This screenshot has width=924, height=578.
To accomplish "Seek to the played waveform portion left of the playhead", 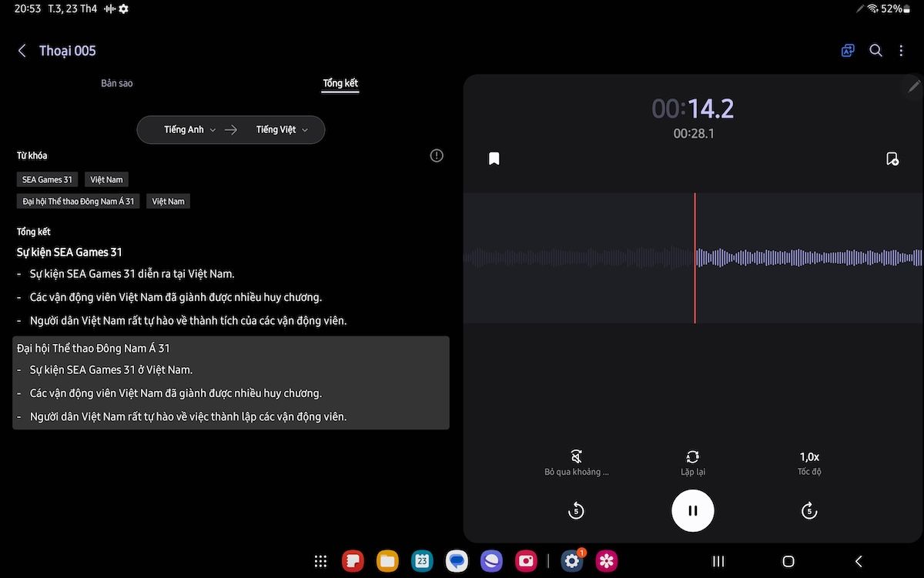I will (x=578, y=258).
